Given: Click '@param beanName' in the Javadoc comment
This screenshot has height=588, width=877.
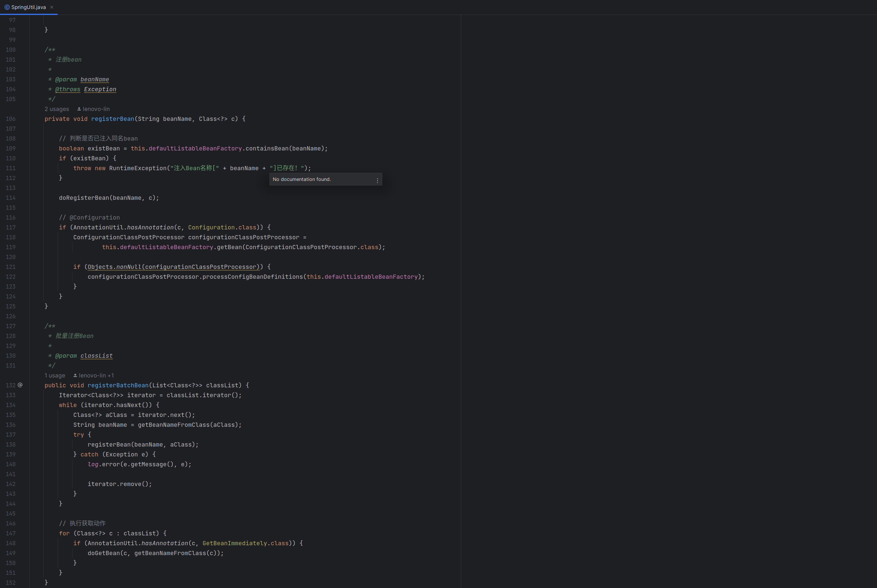Looking at the screenshot, I should [x=82, y=80].
